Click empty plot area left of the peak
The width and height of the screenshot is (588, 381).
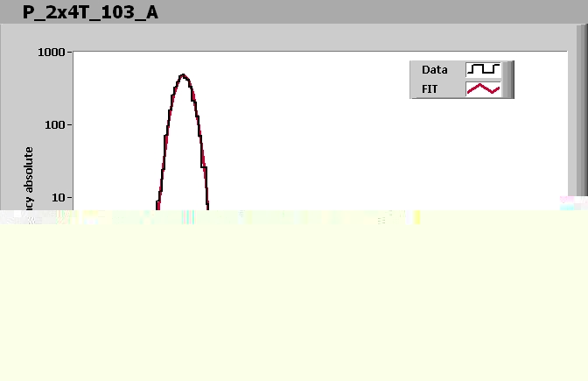[114, 114]
